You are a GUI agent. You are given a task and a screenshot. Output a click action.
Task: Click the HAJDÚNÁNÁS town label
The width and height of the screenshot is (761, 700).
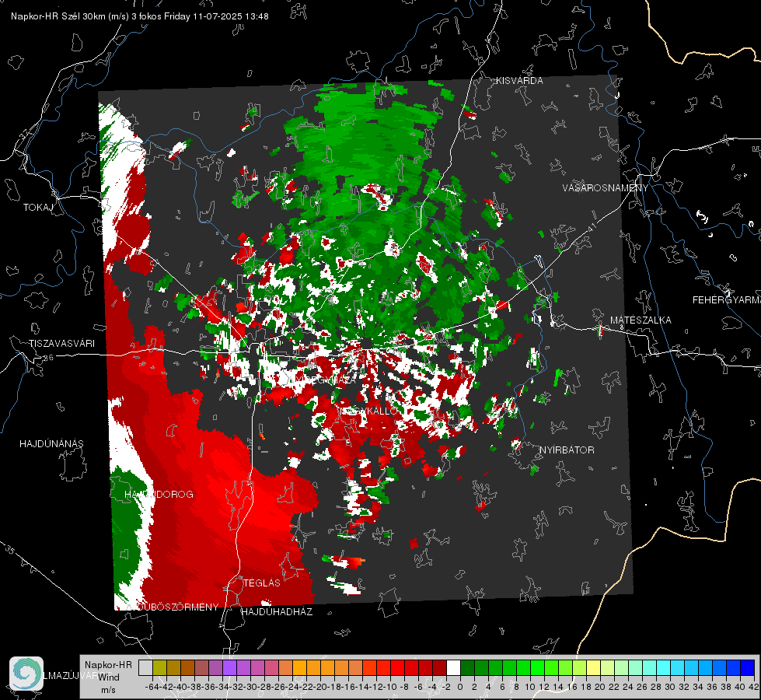[51, 443]
